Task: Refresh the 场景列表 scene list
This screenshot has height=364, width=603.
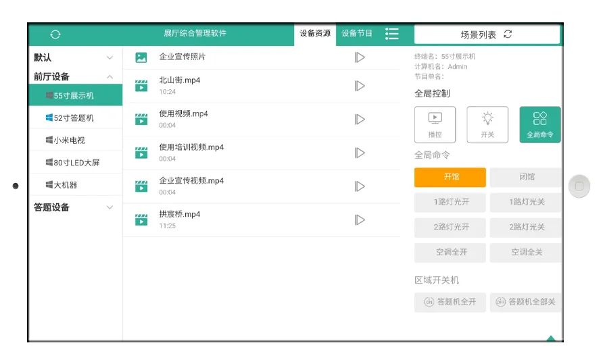Action: (508, 34)
